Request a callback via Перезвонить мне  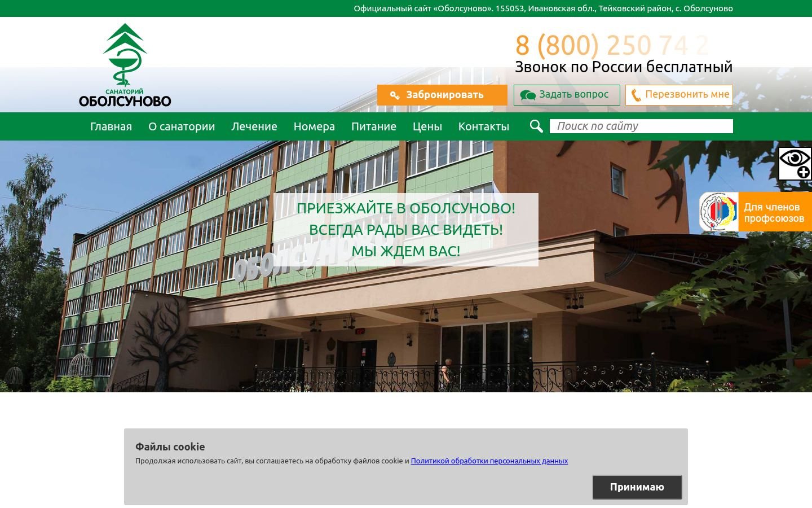(x=679, y=95)
